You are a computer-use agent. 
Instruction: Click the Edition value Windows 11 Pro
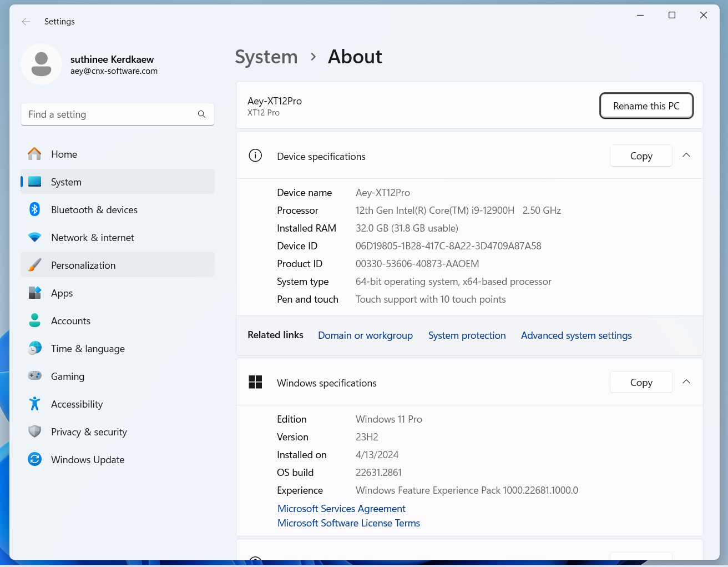[x=389, y=419]
